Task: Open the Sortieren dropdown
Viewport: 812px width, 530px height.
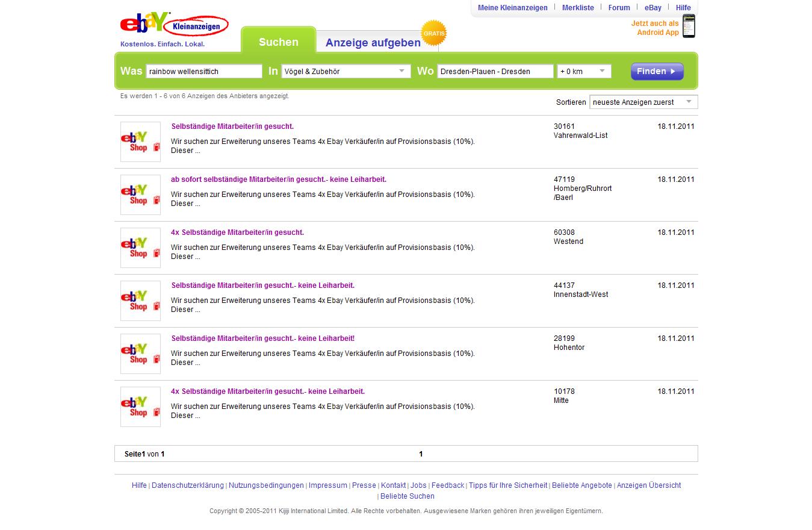Action: click(643, 102)
